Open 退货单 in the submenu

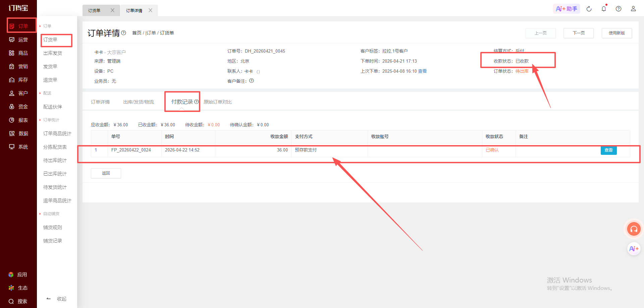[50, 80]
